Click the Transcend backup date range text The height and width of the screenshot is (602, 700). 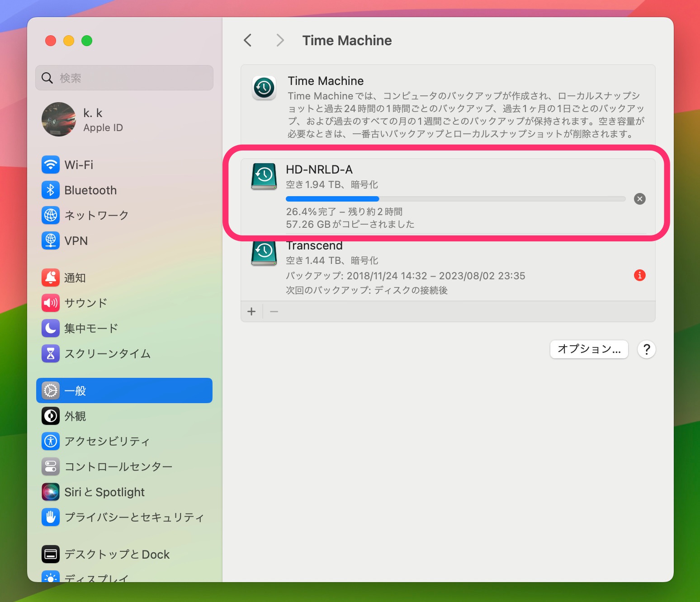406,276
